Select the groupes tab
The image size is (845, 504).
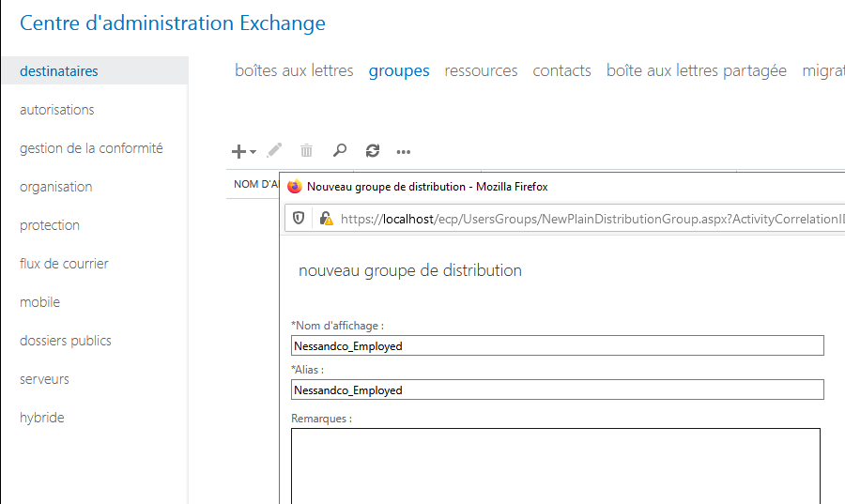(x=399, y=71)
